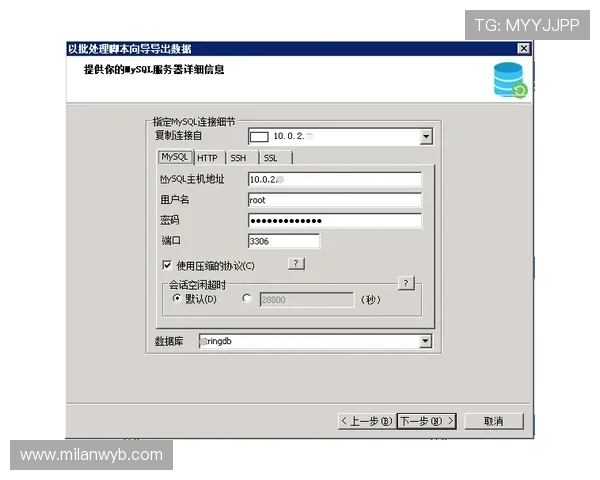
Task: Click the 端口 field showing 3306
Action: (x=283, y=241)
